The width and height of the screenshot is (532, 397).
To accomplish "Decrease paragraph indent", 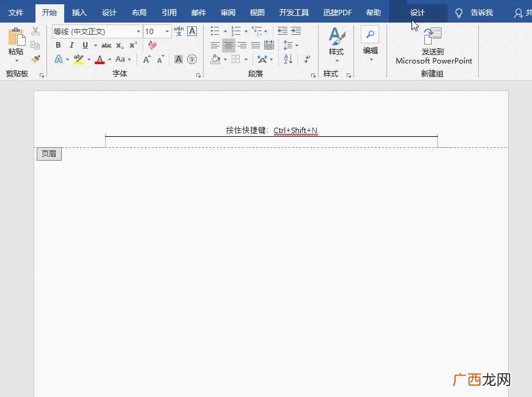I will (283, 31).
